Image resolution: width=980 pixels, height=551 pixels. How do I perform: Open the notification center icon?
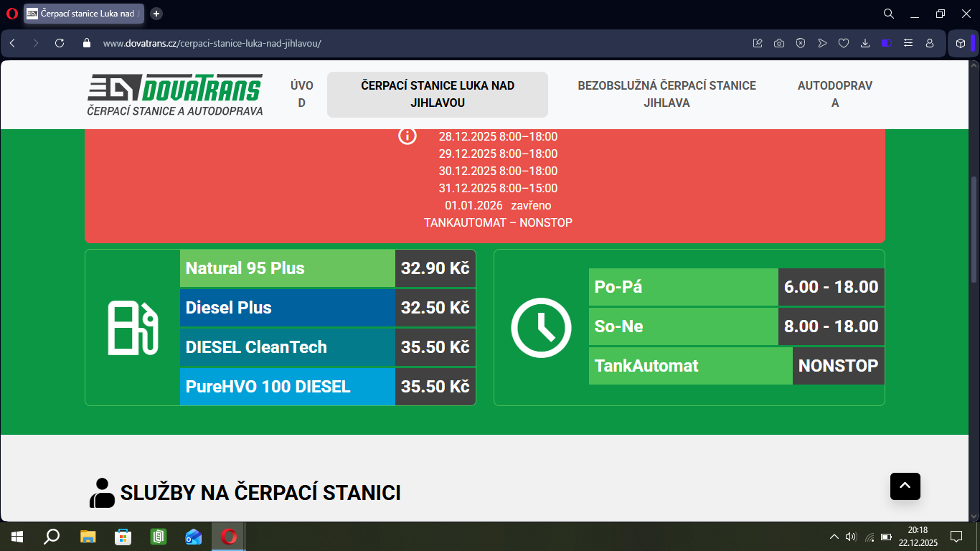(956, 537)
